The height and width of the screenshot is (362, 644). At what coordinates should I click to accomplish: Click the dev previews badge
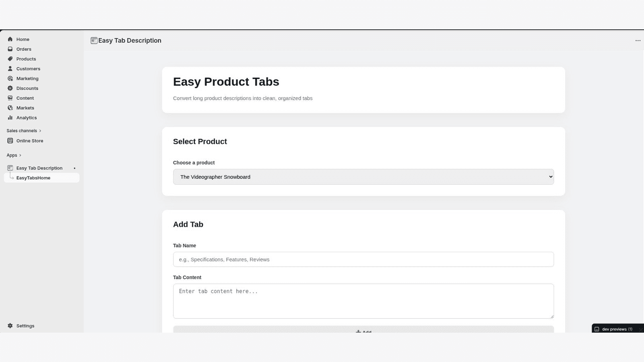pos(617,329)
